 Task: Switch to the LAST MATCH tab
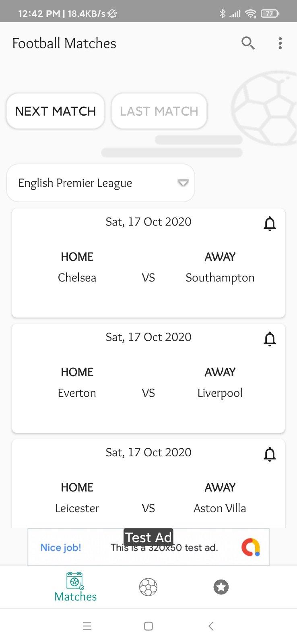(x=159, y=111)
